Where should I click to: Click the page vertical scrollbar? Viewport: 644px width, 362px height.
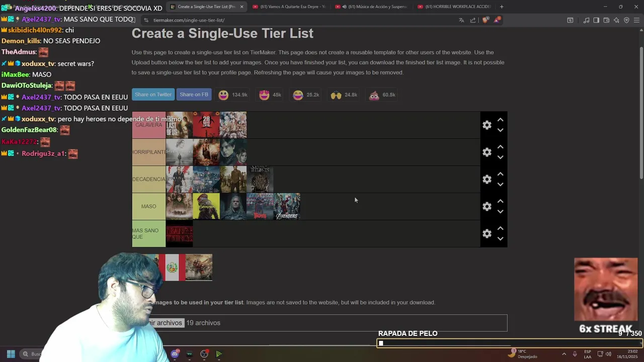(x=641, y=113)
